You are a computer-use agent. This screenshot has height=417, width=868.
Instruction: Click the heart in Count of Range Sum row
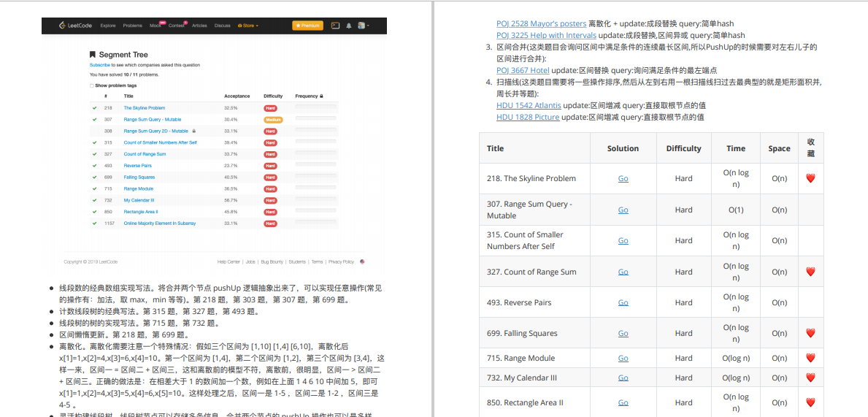[x=810, y=272]
